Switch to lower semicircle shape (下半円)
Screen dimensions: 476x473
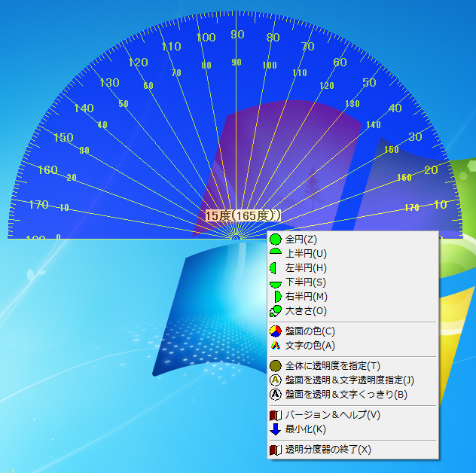(x=276, y=282)
